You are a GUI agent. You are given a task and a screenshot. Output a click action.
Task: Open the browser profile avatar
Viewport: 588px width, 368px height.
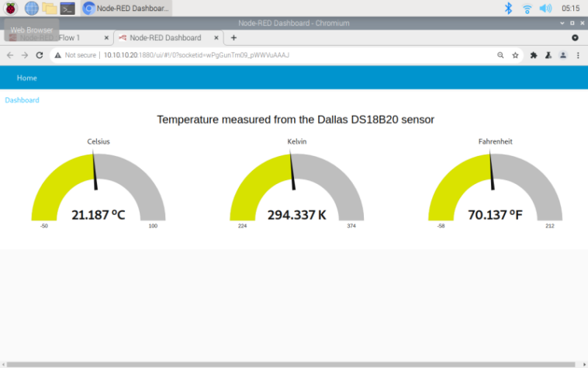[563, 55]
